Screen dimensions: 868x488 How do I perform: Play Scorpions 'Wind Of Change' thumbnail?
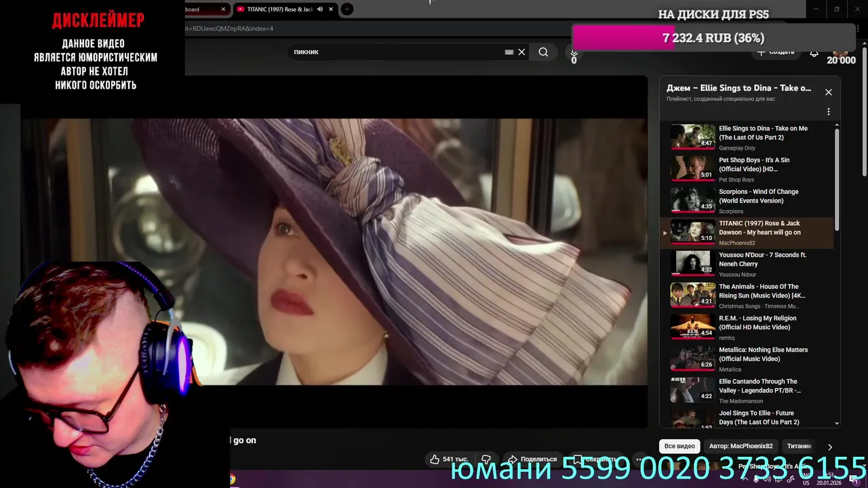click(x=692, y=199)
